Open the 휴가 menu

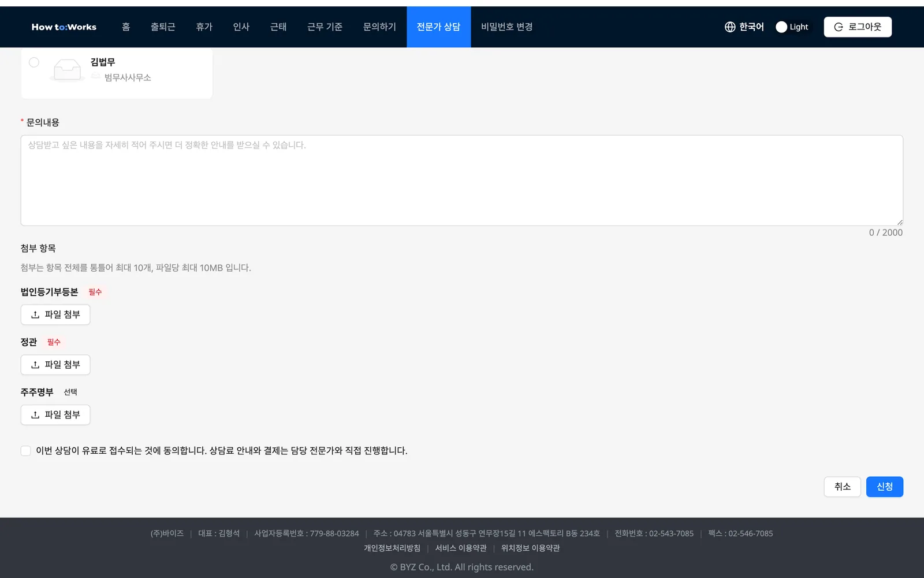(204, 27)
